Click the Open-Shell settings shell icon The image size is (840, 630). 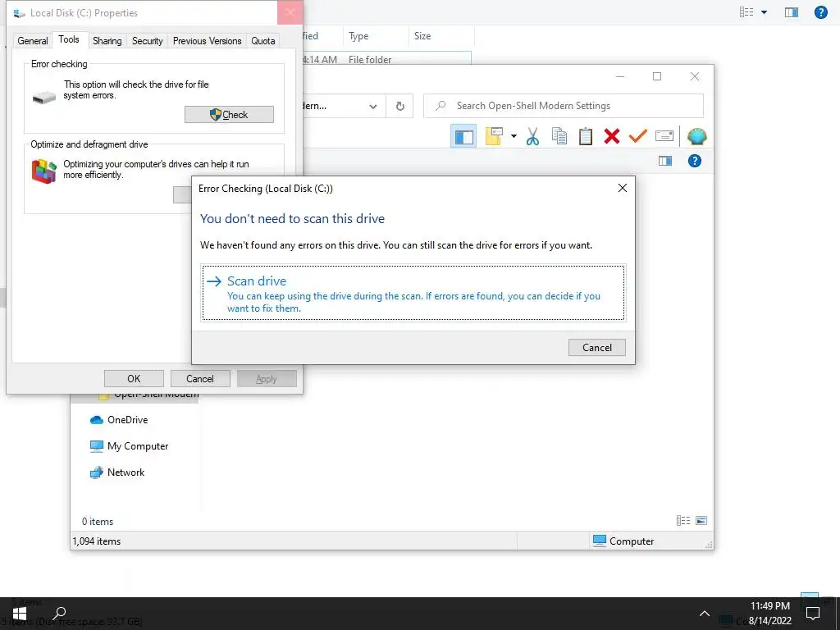click(x=696, y=137)
